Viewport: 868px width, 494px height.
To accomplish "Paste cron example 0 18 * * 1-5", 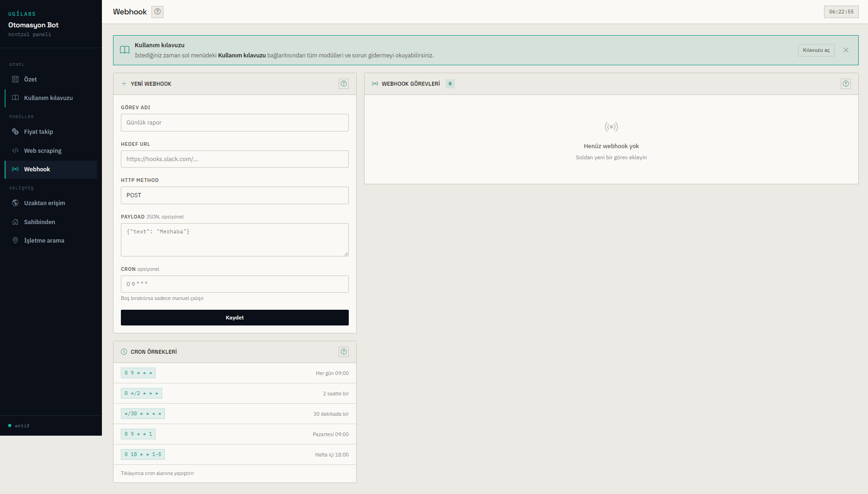I will (x=143, y=455).
